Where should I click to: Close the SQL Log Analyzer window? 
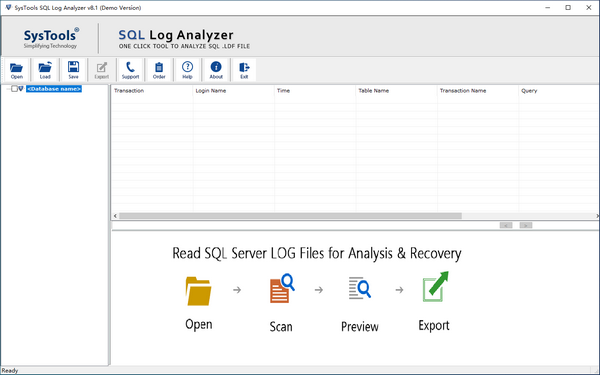tap(589, 8)
